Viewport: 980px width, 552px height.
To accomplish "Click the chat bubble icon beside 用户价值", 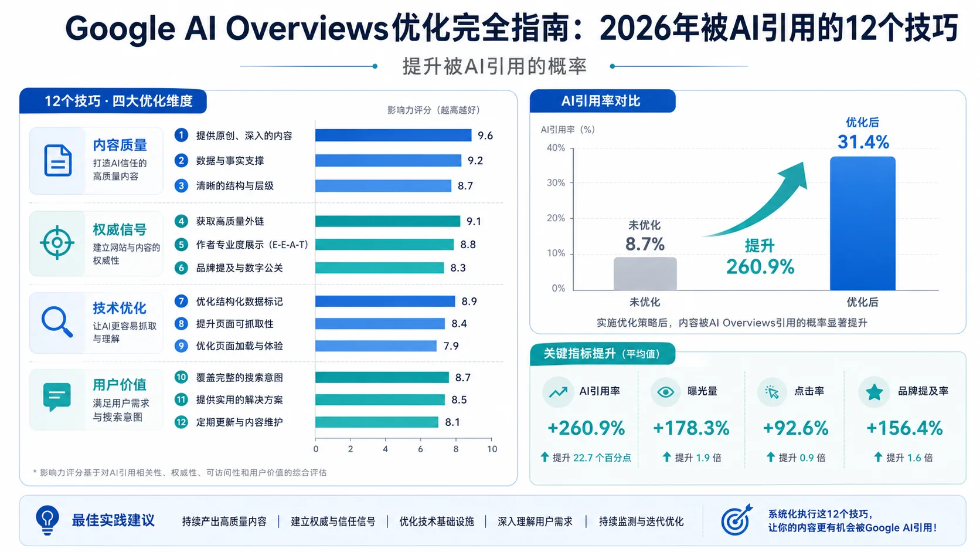I will point(57,397).
